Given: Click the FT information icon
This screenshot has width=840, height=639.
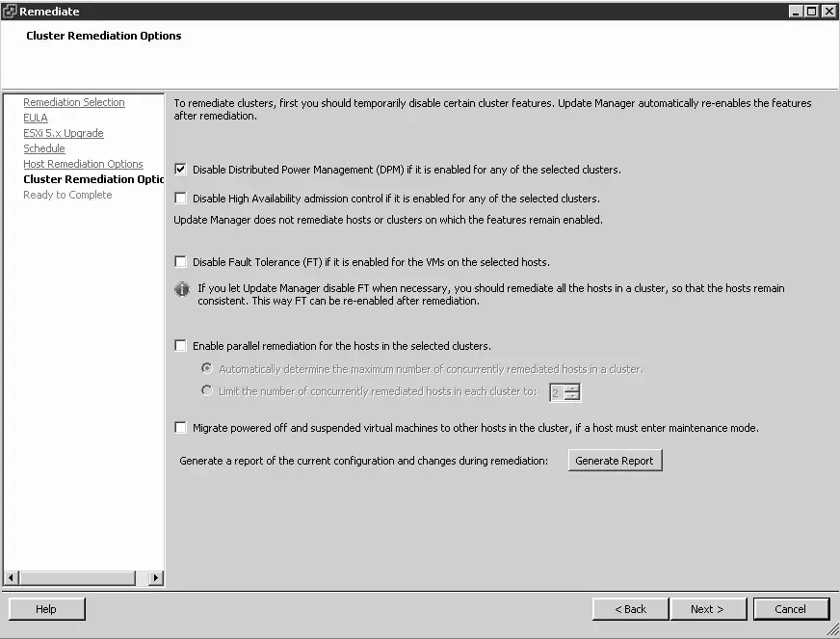Looking at the screenshot, I should point(182,289).
